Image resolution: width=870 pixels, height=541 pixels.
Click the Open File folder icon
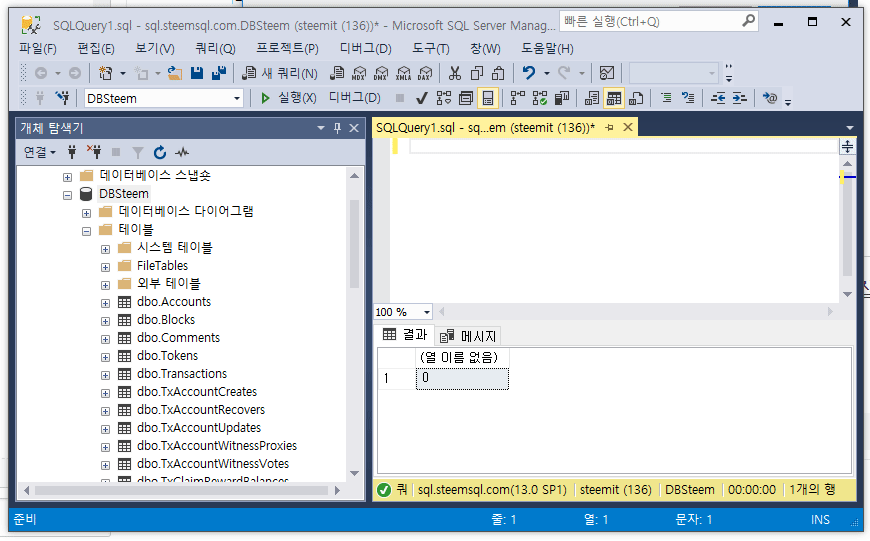[175, 73]
